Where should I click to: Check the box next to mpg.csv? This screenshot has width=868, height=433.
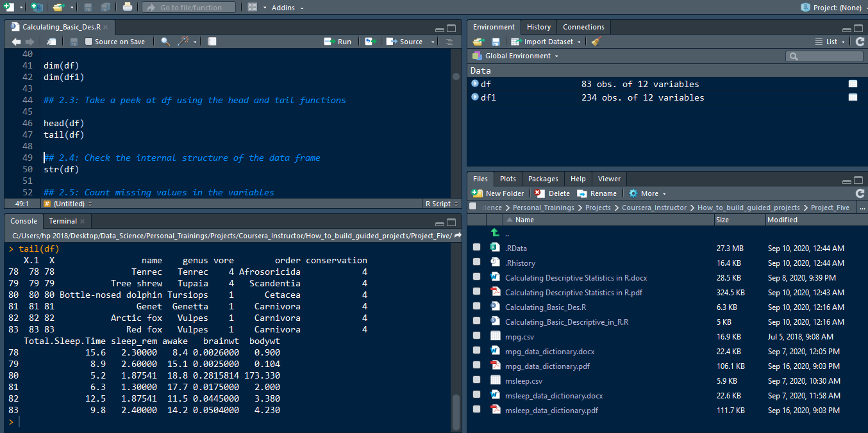pyautogui.click(x=476, y=336)
